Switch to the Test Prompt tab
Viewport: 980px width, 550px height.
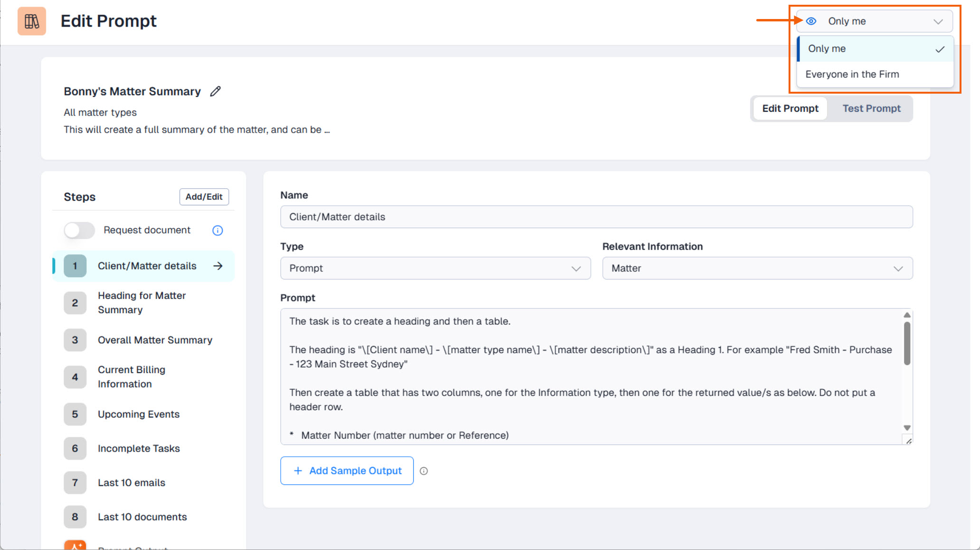pos(871,109)
